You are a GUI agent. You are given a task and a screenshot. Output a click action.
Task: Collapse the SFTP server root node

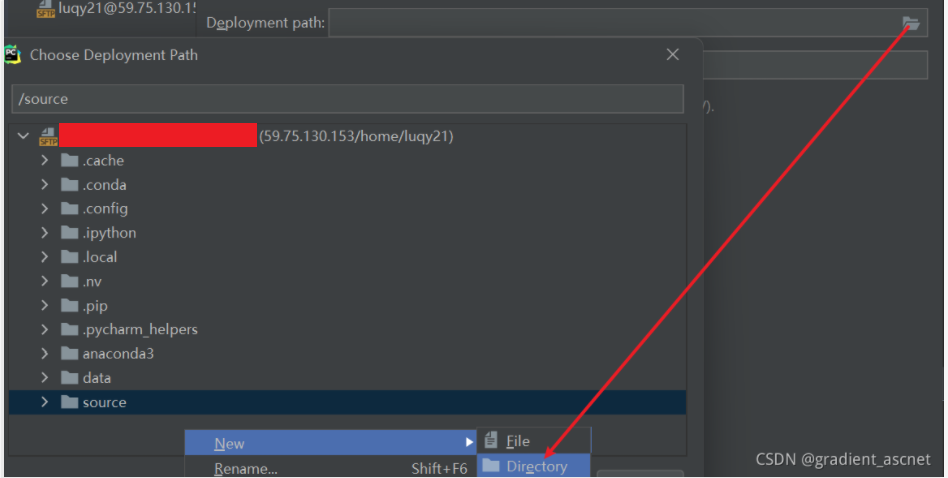pos(23,136)
